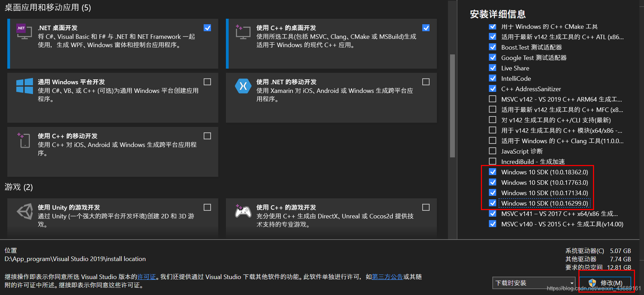Screen dimensions: 644x295
Task: Click the install location path text
Action: click(75, 259)
